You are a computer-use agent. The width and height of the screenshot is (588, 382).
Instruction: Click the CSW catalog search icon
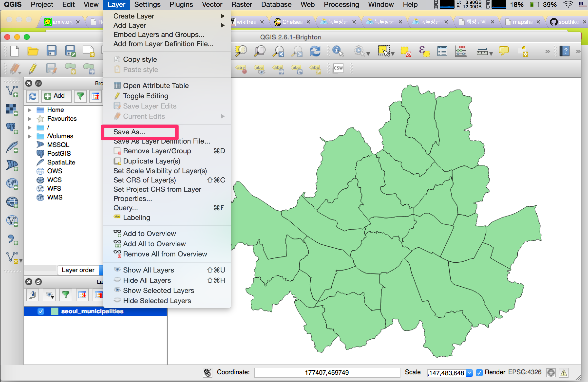point(338,68)
